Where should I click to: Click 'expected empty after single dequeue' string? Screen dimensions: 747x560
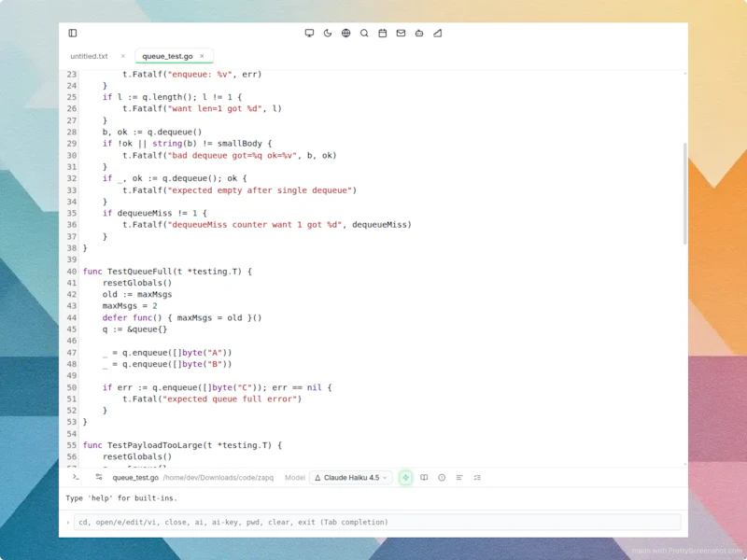click(x=260, y=190)
